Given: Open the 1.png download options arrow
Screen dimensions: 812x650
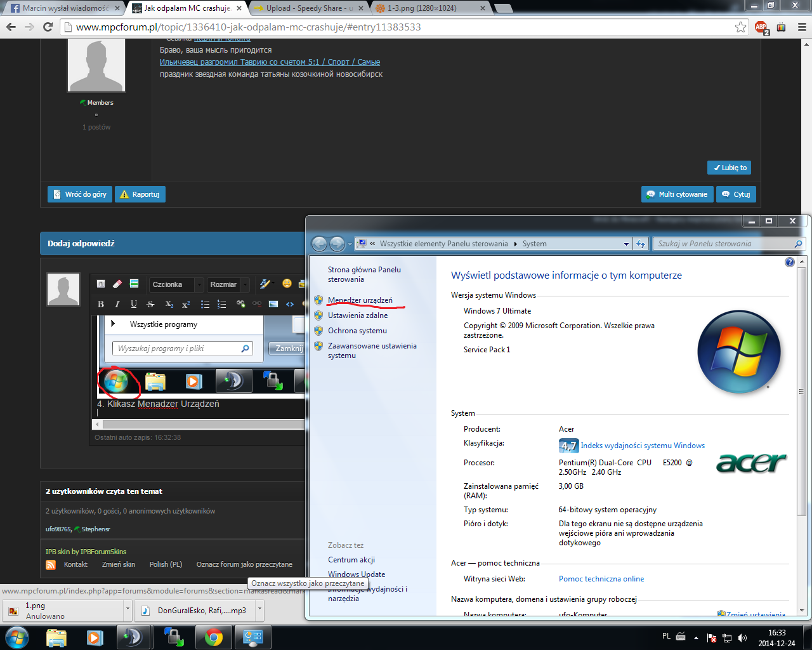Looking at the screenshot, I should 128,610.
